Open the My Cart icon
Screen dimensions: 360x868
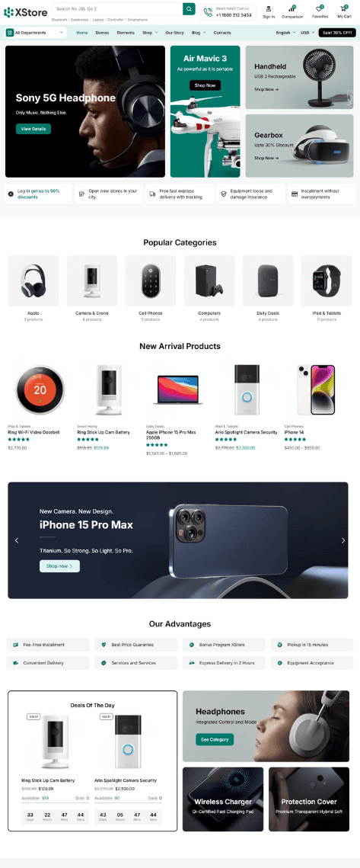345,8
